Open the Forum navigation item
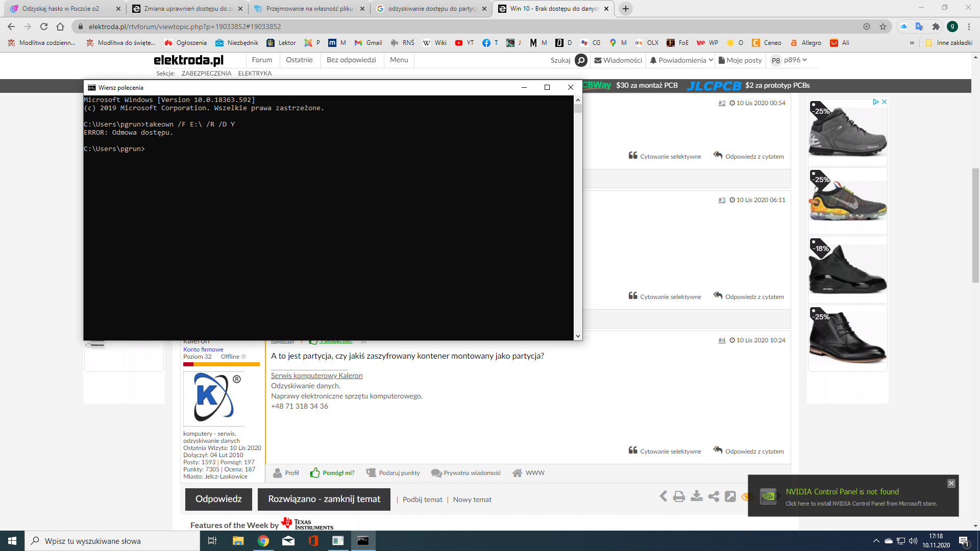Screen dimensions: 980x551 click(x=262, y=60)
